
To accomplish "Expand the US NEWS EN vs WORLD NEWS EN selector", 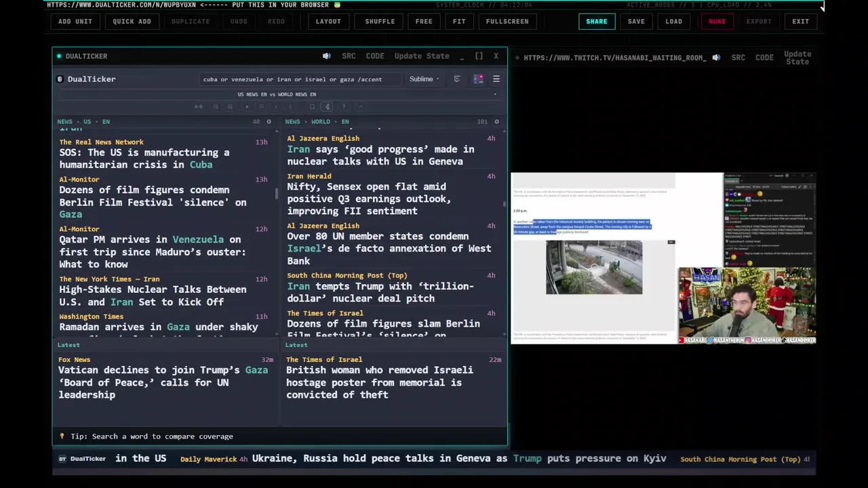I will pos(279,94).
